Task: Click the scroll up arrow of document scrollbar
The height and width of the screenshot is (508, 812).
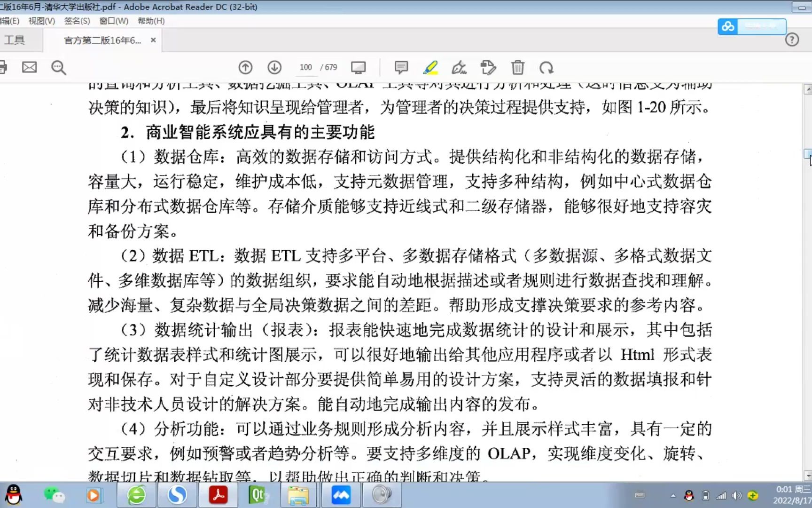Action: click(x=808, y=89)
